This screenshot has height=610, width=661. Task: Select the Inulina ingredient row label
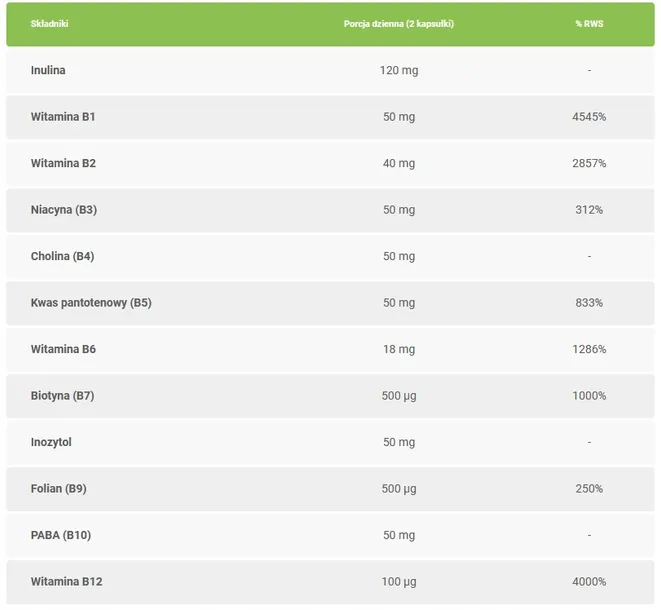[48, 70]
